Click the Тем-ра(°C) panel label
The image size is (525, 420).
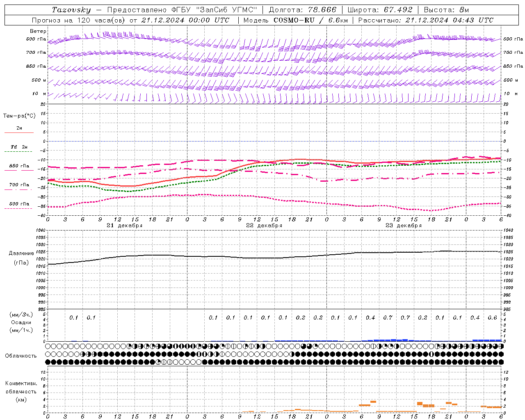click(x=19, y=116)
